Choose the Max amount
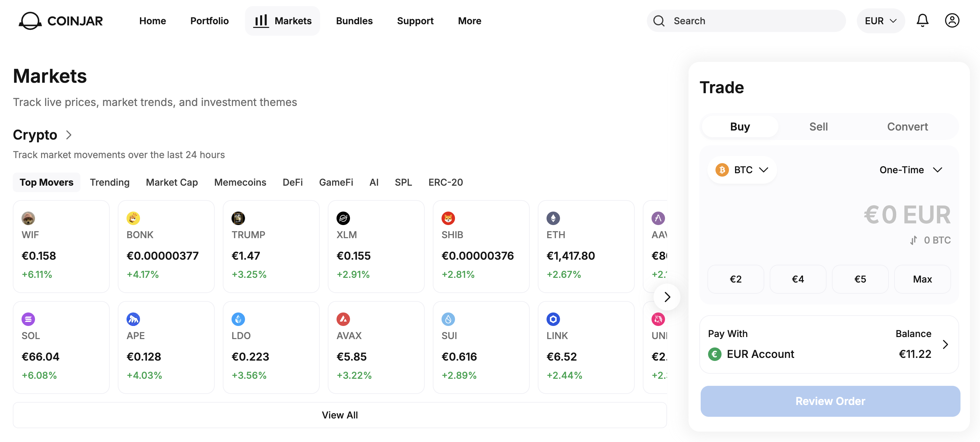The height and width of the screenshot is (442, 980). click(922, 279)
